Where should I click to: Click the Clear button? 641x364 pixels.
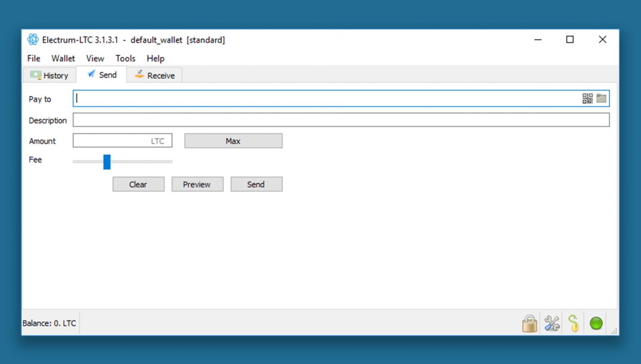pos(138,185)
